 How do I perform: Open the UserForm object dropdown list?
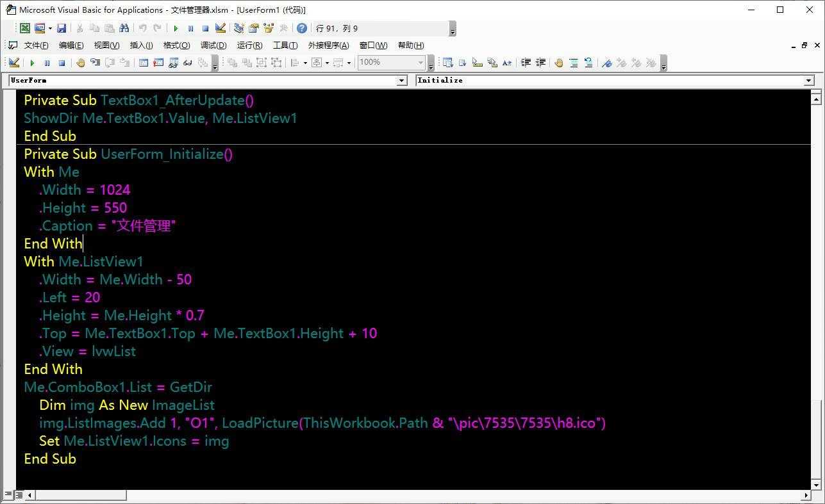click(402, 81)
